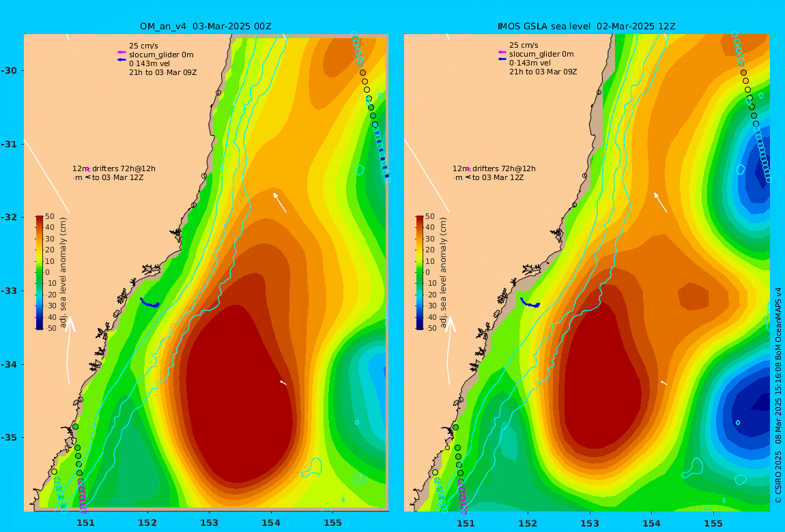Click magenta drifter marker in right '12m drifters' label
The image size is (785, 532).
point(468,170)
